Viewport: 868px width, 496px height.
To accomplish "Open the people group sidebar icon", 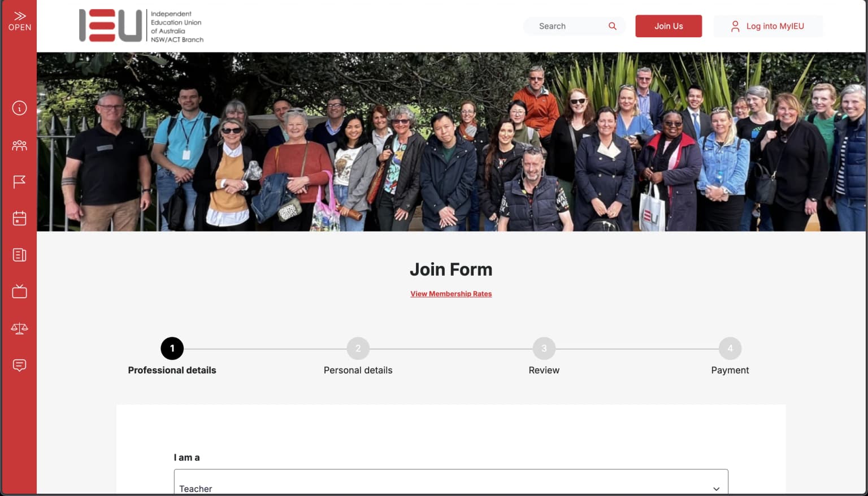I will [20, 146].
